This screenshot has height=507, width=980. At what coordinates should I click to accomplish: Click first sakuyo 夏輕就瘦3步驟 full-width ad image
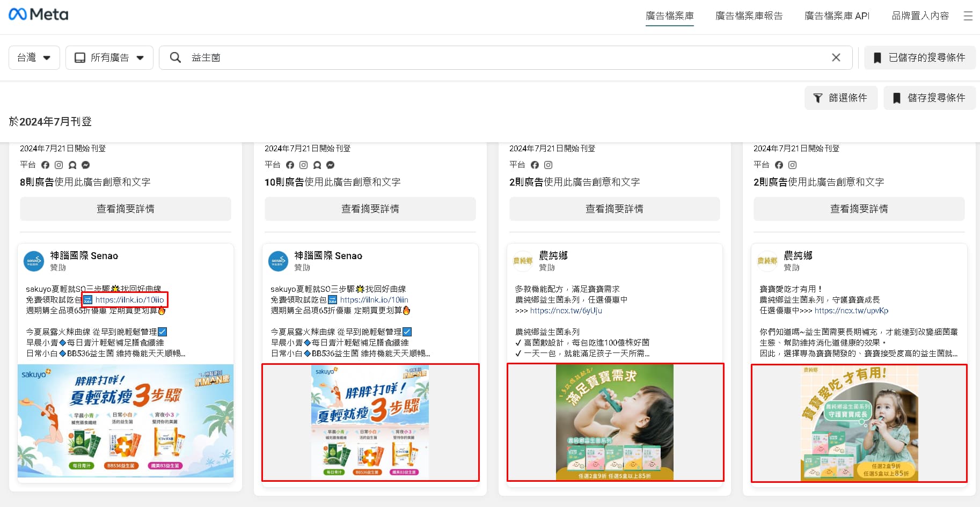126,421
